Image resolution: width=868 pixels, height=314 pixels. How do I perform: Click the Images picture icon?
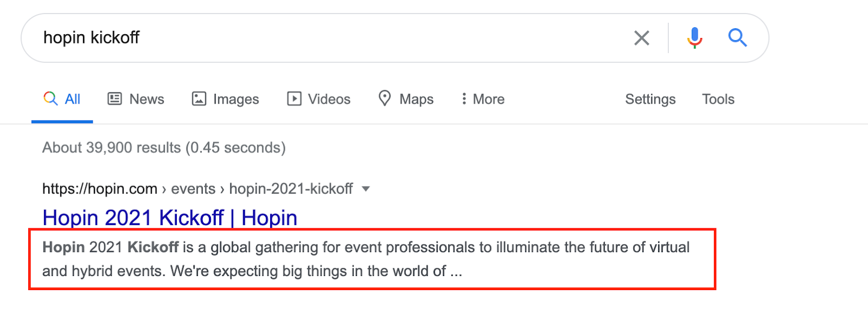pyautogui.click(x=199, y=99)
